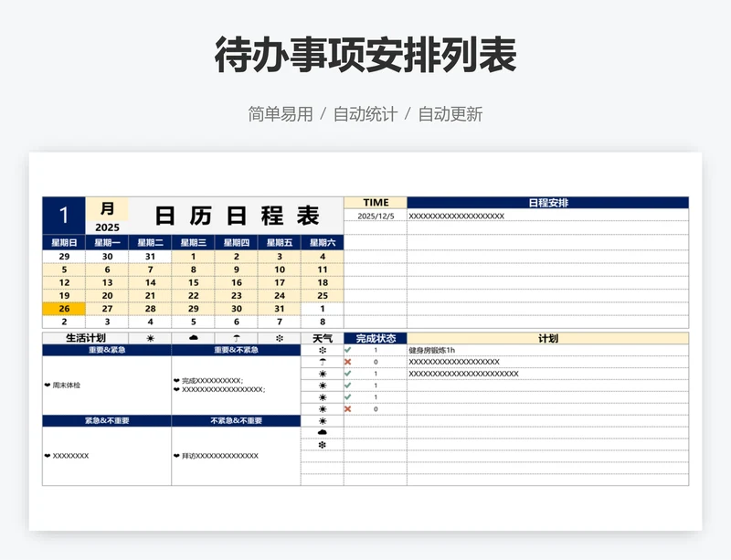Click the 简单易用 / 自动统计 / 自动更新 subtitle

click(365, 114)
